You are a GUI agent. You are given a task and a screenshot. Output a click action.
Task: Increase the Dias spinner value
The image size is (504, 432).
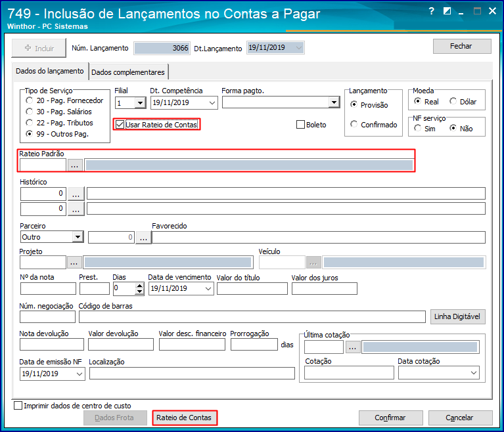tap(139, 286)
